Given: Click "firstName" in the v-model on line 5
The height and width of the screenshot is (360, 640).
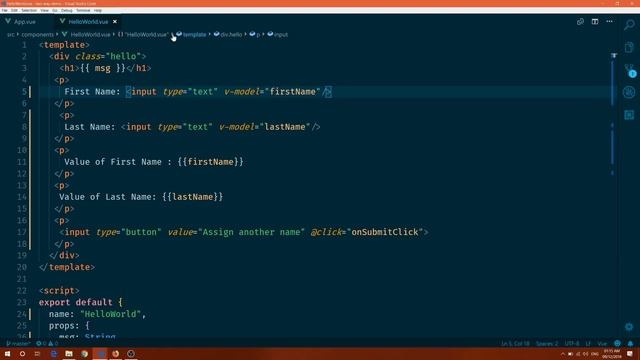Looking at the screenshot, I should (x=292, y=92).
